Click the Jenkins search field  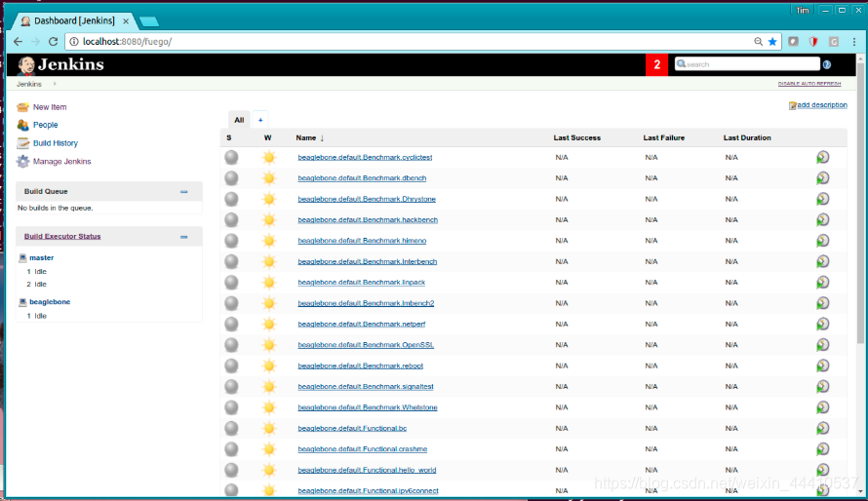click(747, 64)
